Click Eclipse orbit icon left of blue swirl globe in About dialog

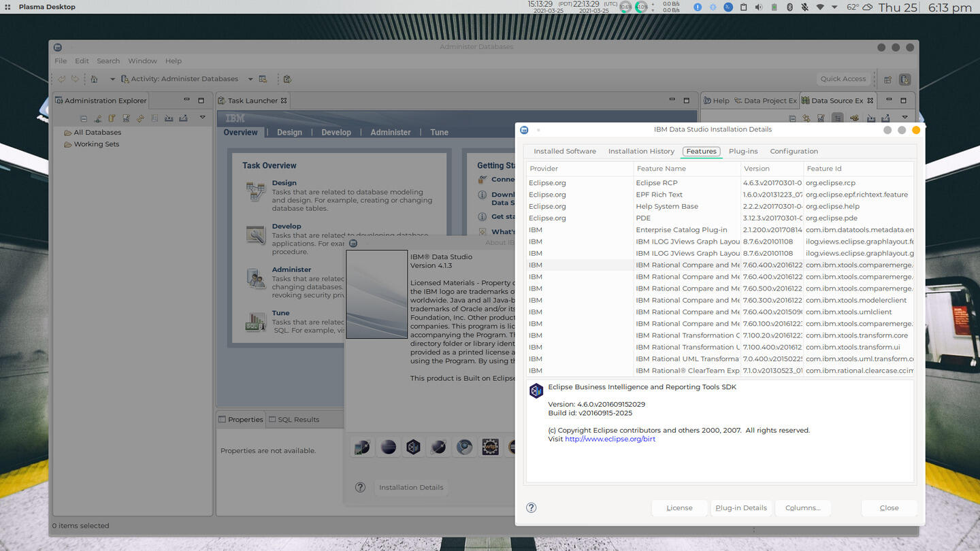pyautogui.click(x=439, y=447)
